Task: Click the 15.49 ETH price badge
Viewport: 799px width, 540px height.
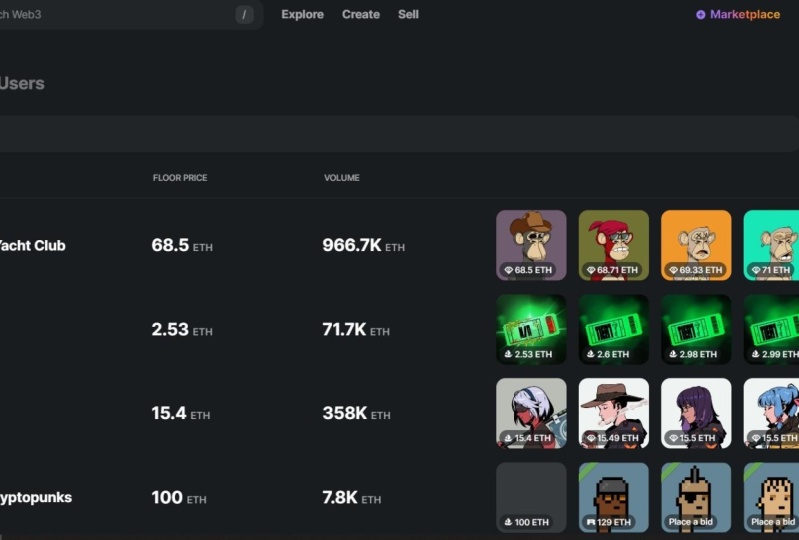Action: [x=612, y=438]
